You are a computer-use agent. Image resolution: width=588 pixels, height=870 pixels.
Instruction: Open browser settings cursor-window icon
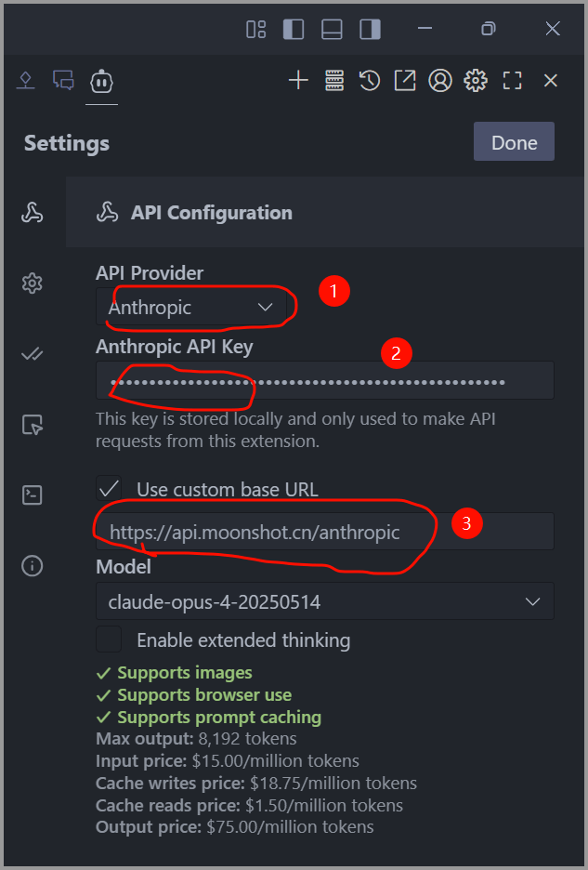pyautogui.click(x=33, y=425)
